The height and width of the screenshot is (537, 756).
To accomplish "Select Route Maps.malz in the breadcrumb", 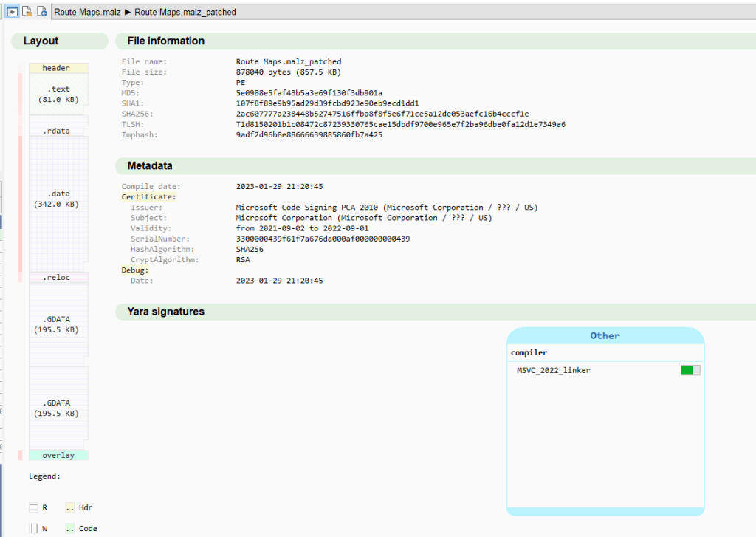I will 87,13.
